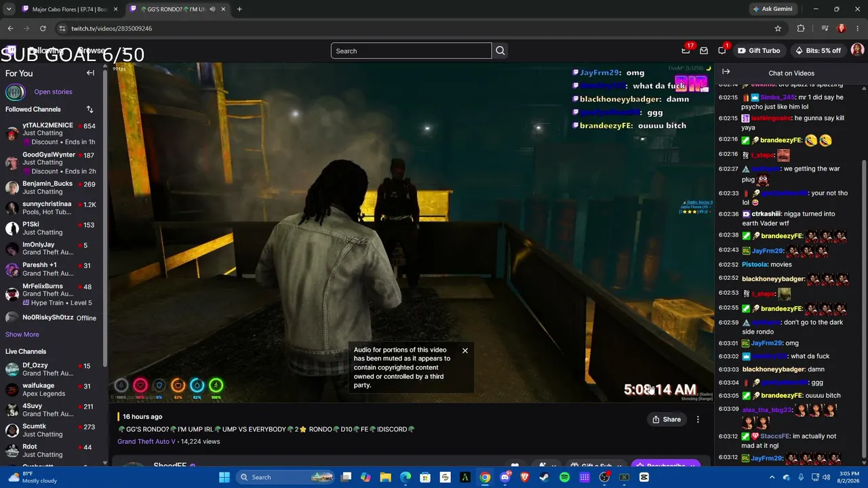Viewport: 868px width, 488px height.
Task: Open sunnychristinaa channel
Action: pos(51,208)
